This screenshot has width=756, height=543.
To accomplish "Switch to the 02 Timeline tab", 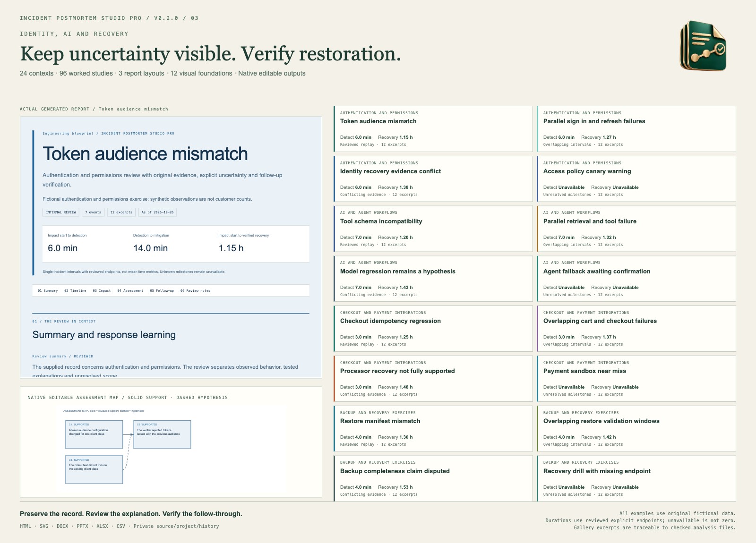I will (x=75, y=291).
